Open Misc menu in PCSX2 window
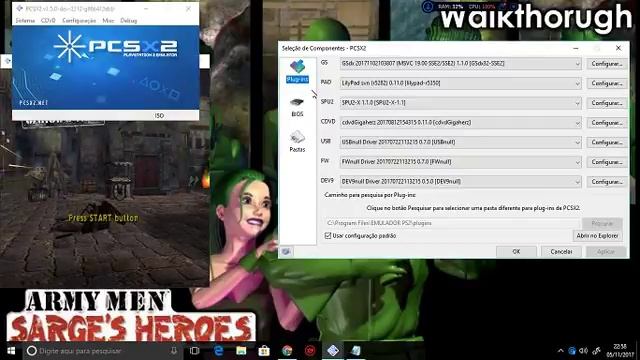 [108, 20]
